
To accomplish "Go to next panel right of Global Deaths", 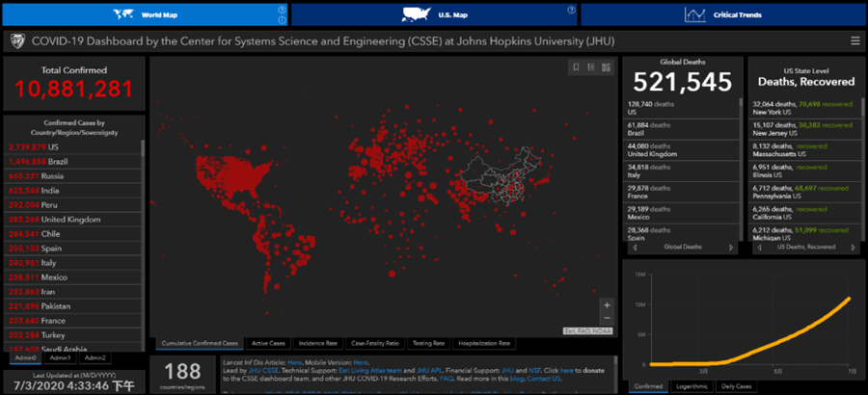I will click(731, 248).
